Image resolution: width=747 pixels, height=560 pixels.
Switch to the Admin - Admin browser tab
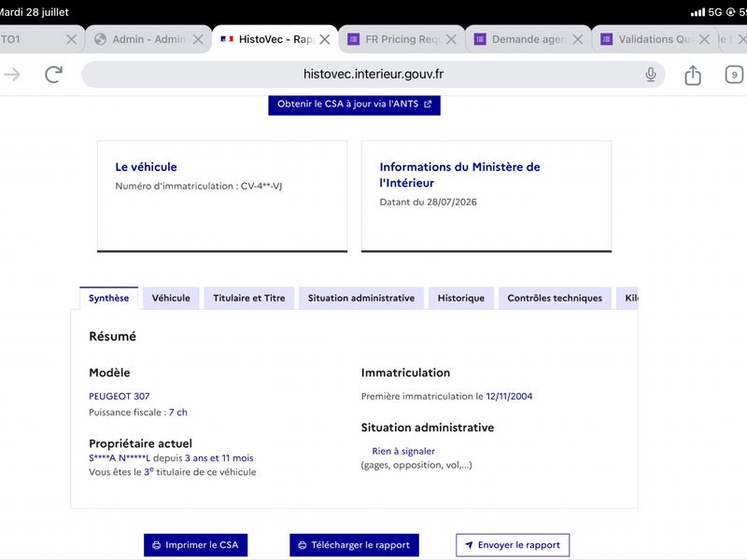(148, 39)
